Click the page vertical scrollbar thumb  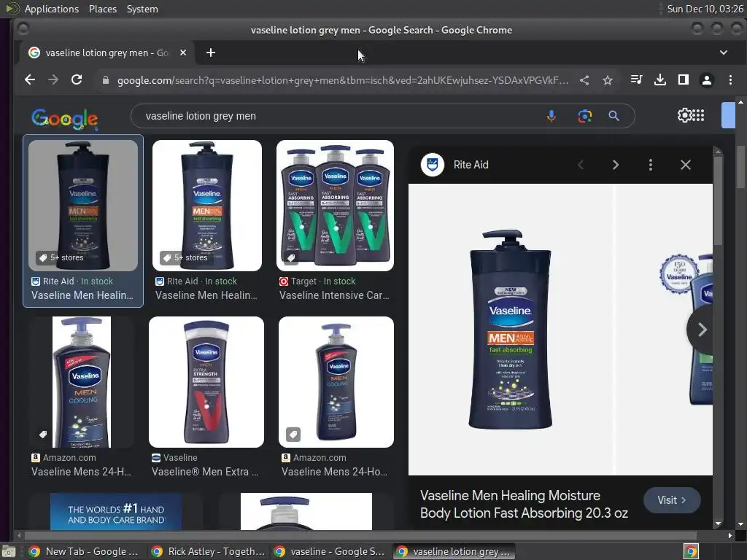(x=740, y=167)
